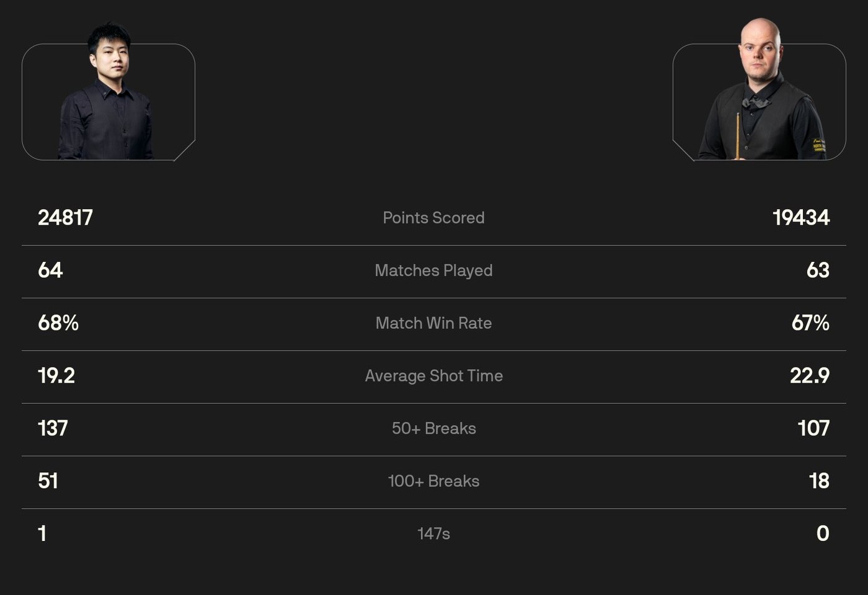Select the 67% match win rate value
This screenshot has height=595, width=868.
coord(810,323)
